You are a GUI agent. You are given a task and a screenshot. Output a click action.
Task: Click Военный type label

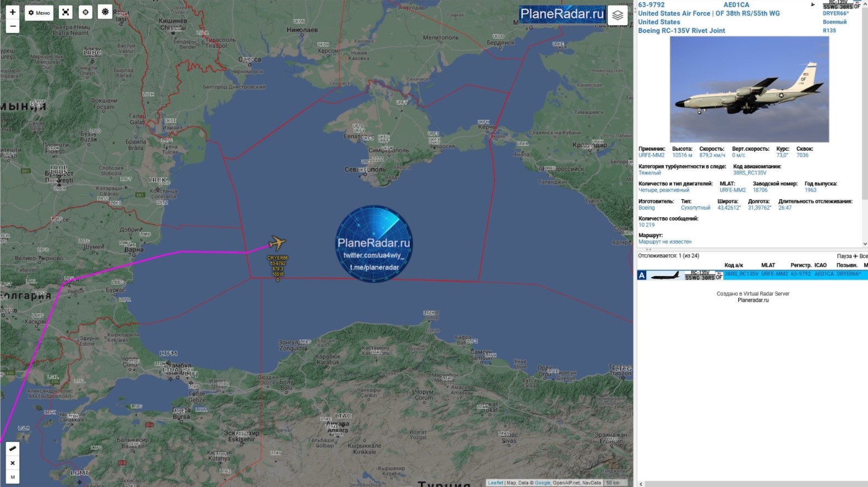(834, 22)
